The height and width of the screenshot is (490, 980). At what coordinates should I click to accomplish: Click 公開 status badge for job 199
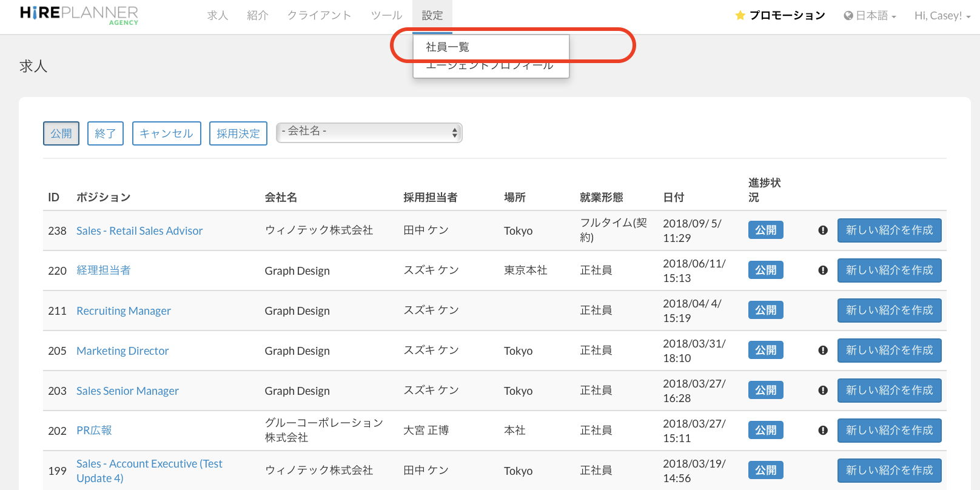click(765, 471)
